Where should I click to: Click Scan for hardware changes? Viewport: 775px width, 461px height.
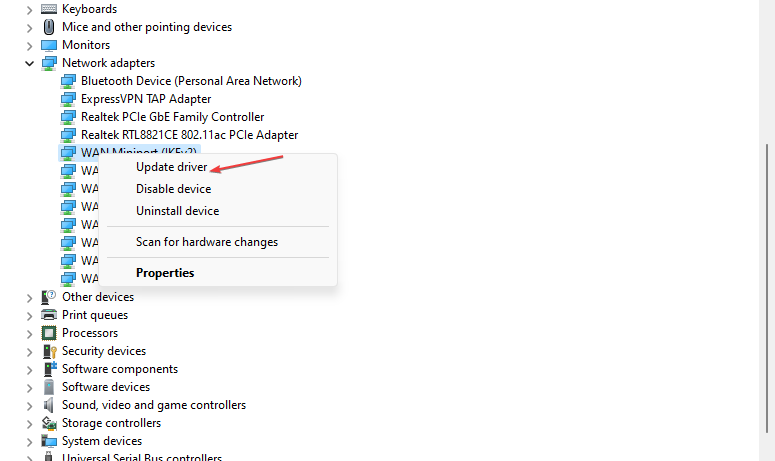tap(207, 242)
